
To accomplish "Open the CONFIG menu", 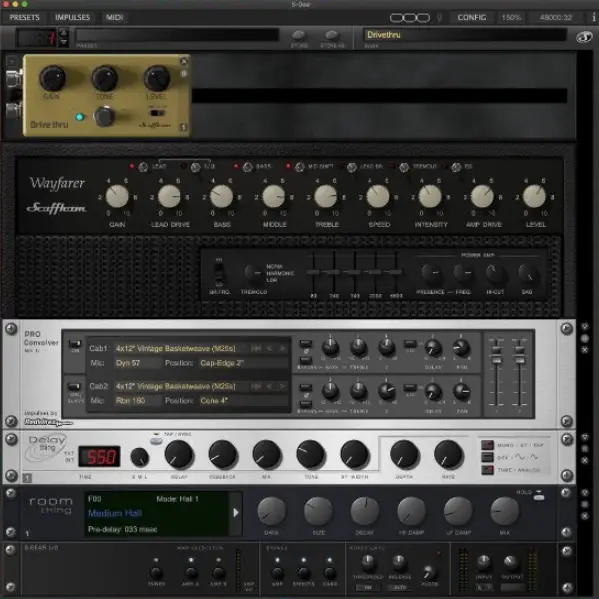I will [x=472, y=17].
